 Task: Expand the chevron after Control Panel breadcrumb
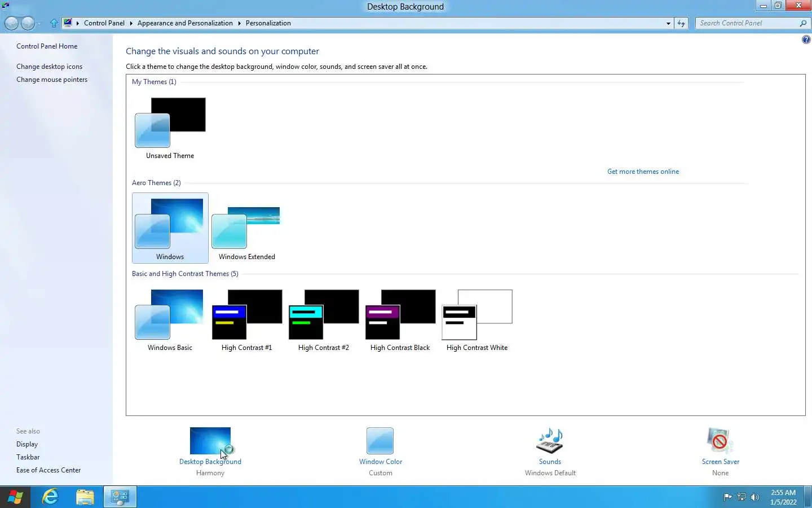click(x=131, y=23)
